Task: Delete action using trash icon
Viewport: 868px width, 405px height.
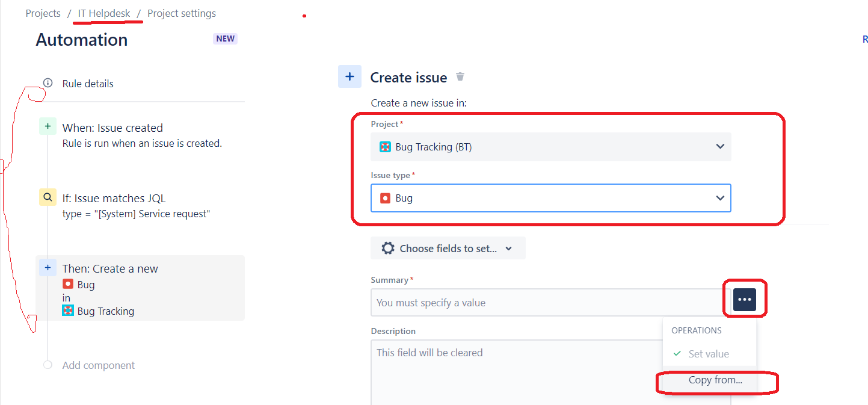Action: pyautogui.click(x=460, y=77)
